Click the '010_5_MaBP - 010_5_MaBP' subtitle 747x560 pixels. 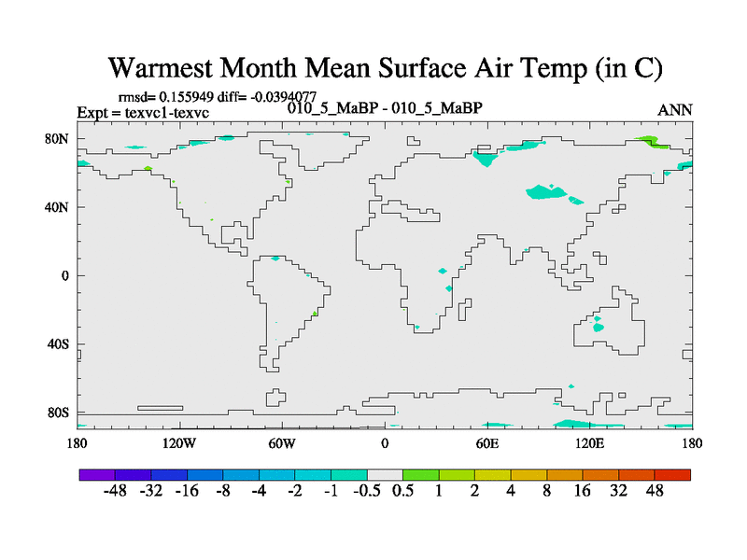click(x=384, y=108)
